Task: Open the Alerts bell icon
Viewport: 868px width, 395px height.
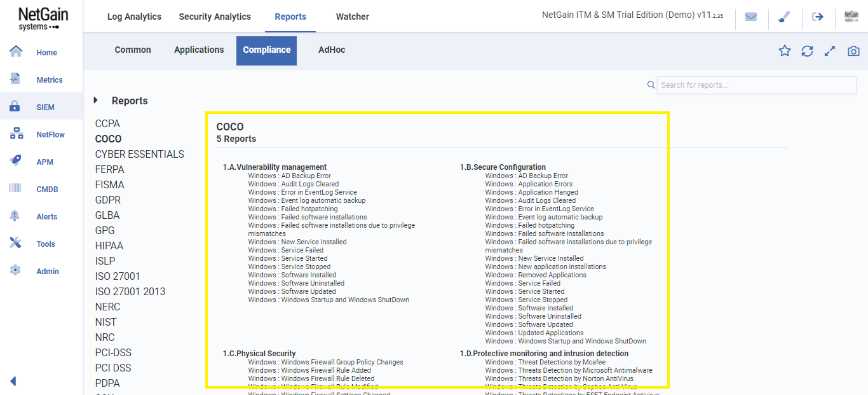Action: point(15,216)
